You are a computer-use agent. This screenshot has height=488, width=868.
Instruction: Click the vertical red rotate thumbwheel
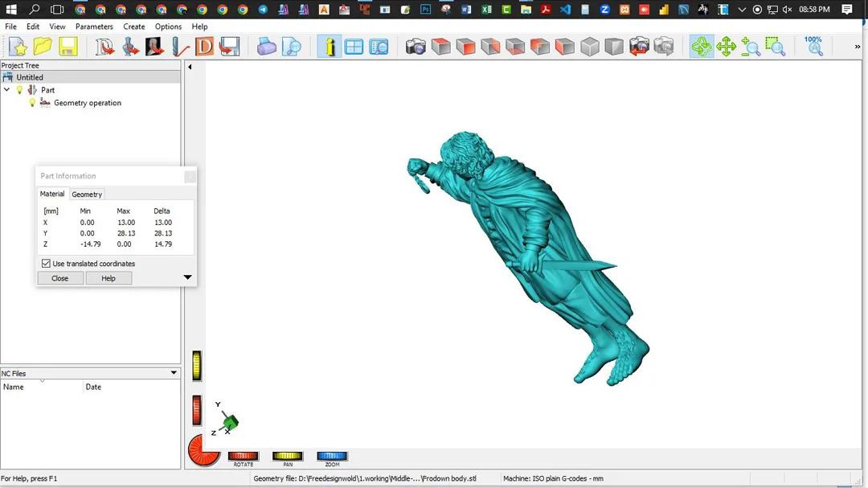click(197, 411)
